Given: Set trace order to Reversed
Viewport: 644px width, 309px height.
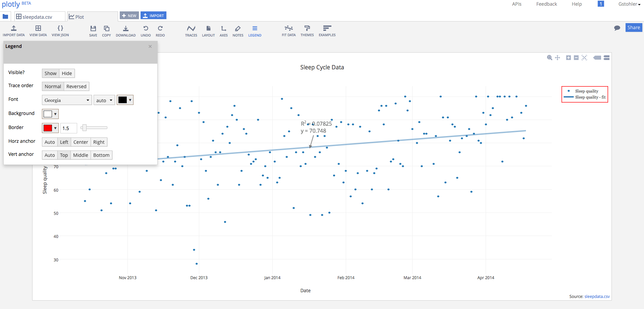Looking at the screenshot, I should coord(76,86).
